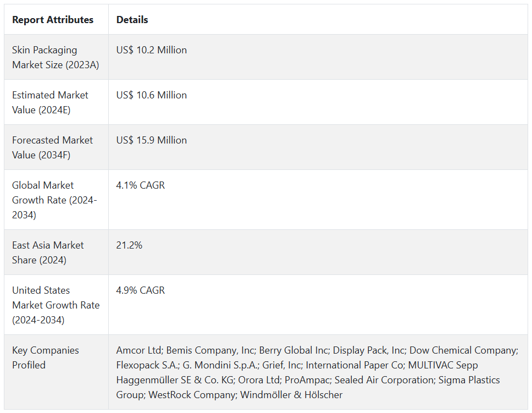Click the East Asia Market Share label
This screenshot has width=532, height=413.
tap(48, 252)
